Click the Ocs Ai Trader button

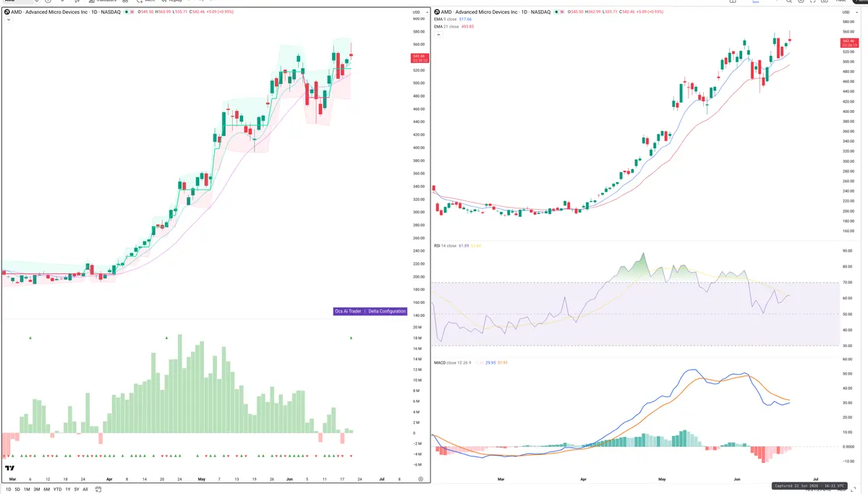[x=347, y=312]
